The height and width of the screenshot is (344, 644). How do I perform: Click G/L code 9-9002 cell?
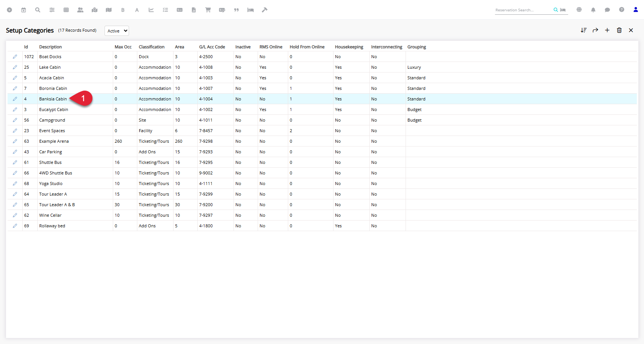(x=206, y=173)
